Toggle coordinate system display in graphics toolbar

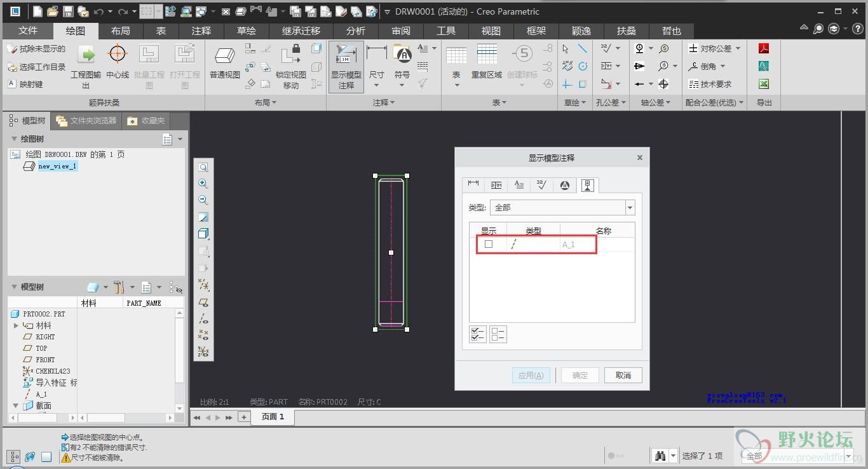click(x=203, y=351)
